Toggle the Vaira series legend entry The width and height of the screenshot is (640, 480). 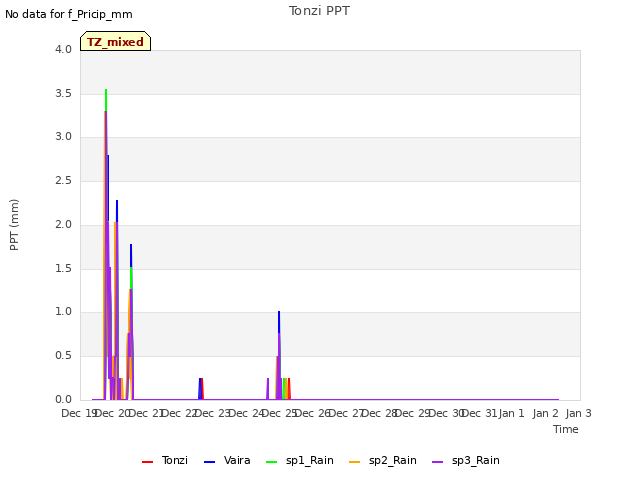[227, 461]
